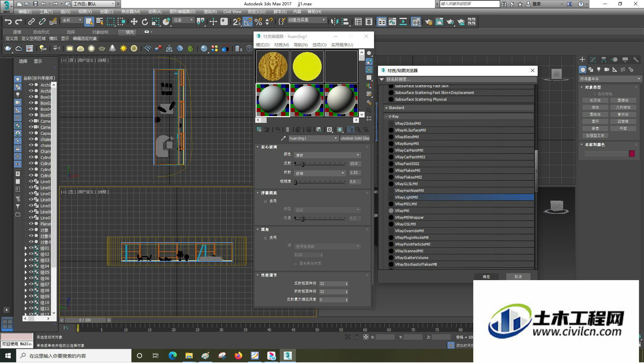Screen dimensions: 644x363
Task: Pick material from object with eyedropper
Action: [283, 138]
